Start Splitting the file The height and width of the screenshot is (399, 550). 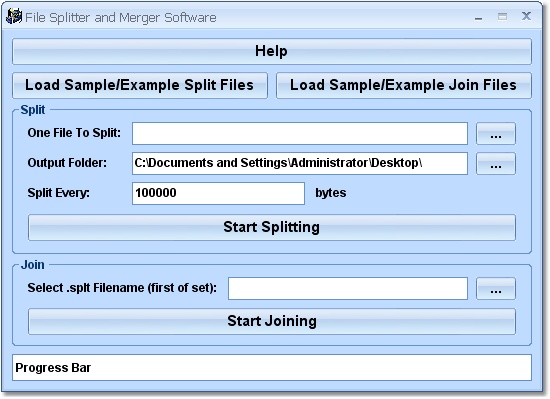coord(272,228)
